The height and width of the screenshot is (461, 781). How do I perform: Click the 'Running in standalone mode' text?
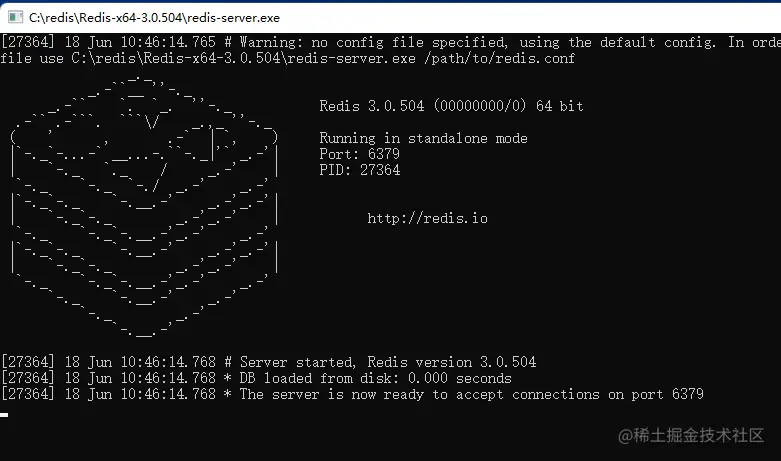(x=423, y=138)
